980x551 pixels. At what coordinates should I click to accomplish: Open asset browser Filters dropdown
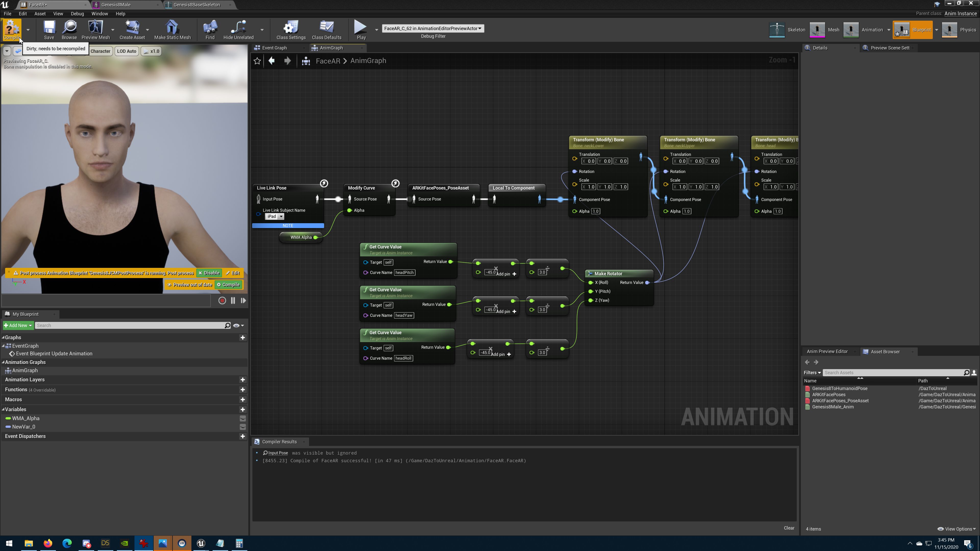click(x=812, y=373)
